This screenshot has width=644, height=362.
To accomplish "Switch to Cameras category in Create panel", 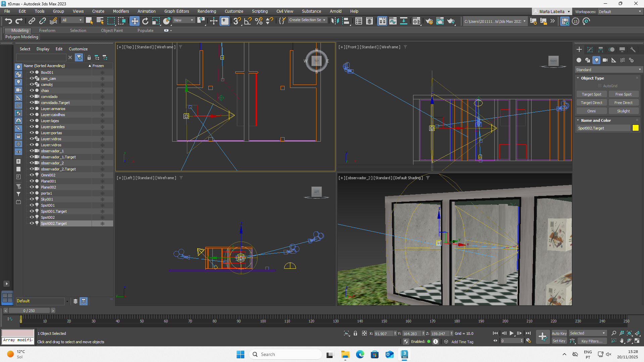I will tap(605, 60).
